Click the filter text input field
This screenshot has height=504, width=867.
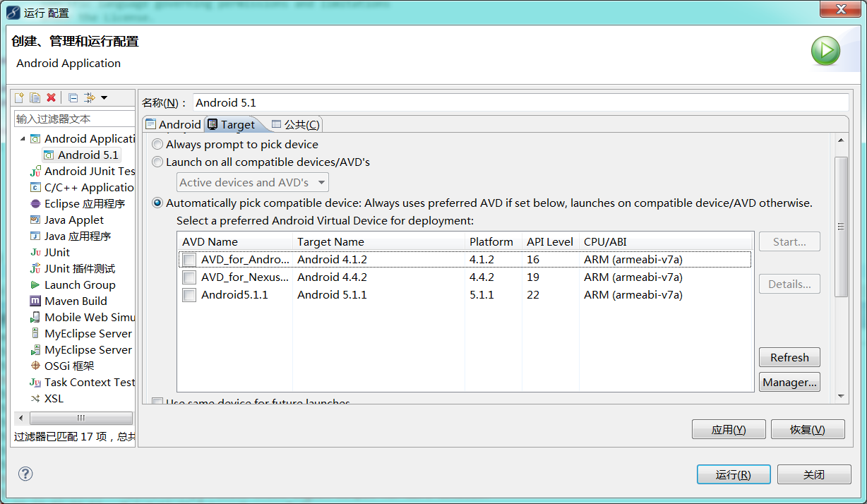tap(74, 119)
